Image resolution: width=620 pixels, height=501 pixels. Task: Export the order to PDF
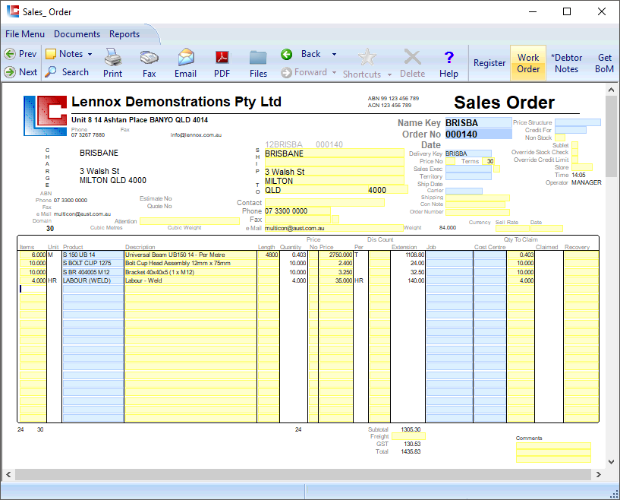(x=222, y=63)
